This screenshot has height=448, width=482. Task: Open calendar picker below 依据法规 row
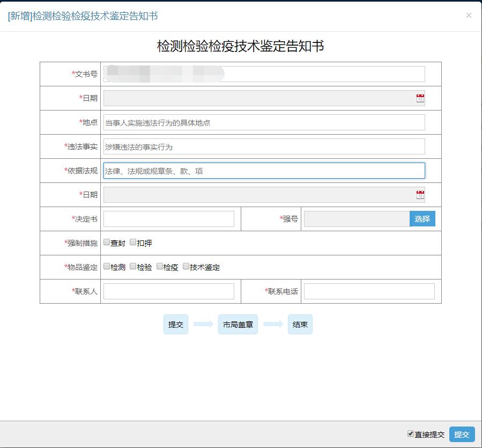[420, 195]
